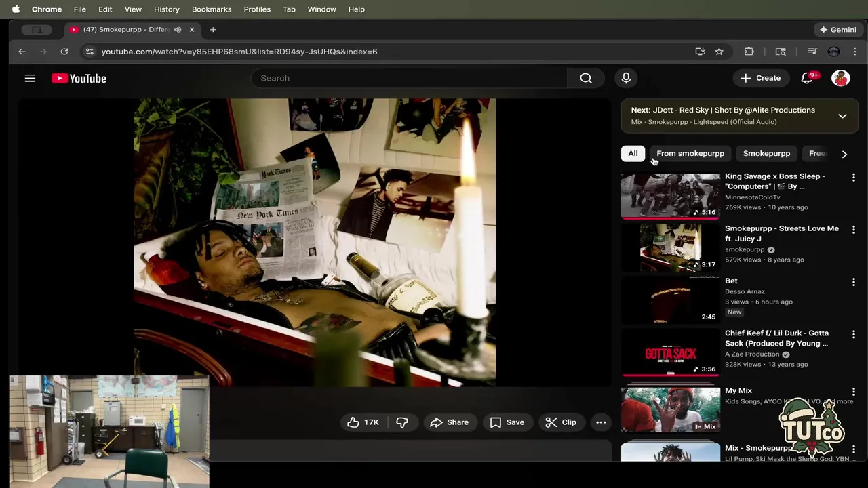The image size is (868, 488).
Task: Open Chrome three-dot menu
Action: [x=854, y=52]
